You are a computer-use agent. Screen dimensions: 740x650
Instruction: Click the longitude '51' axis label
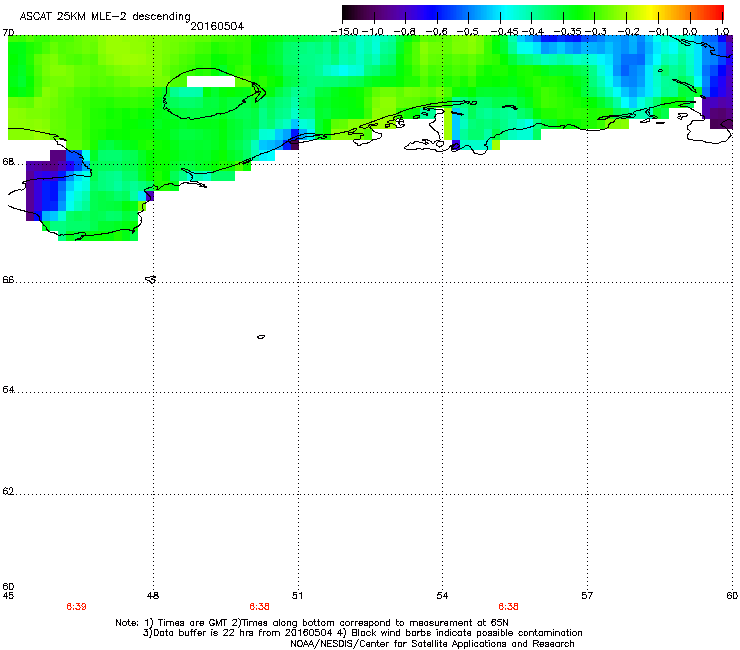coord(297,596)
